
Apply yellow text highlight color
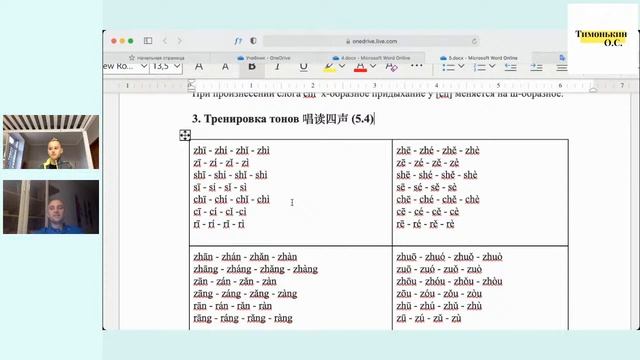click(x=329, y=67)
